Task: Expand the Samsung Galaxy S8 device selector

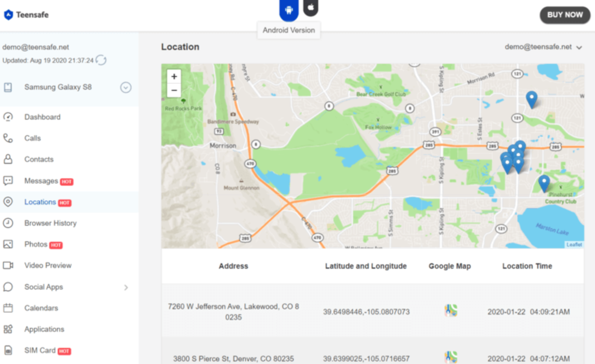Action: point(126,88)
